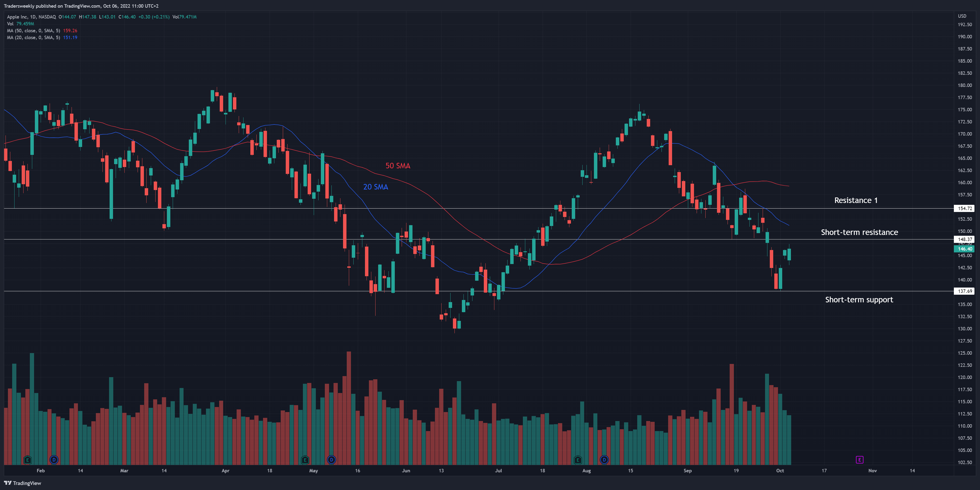Click the purple upcoming earnings E marker

859,460
